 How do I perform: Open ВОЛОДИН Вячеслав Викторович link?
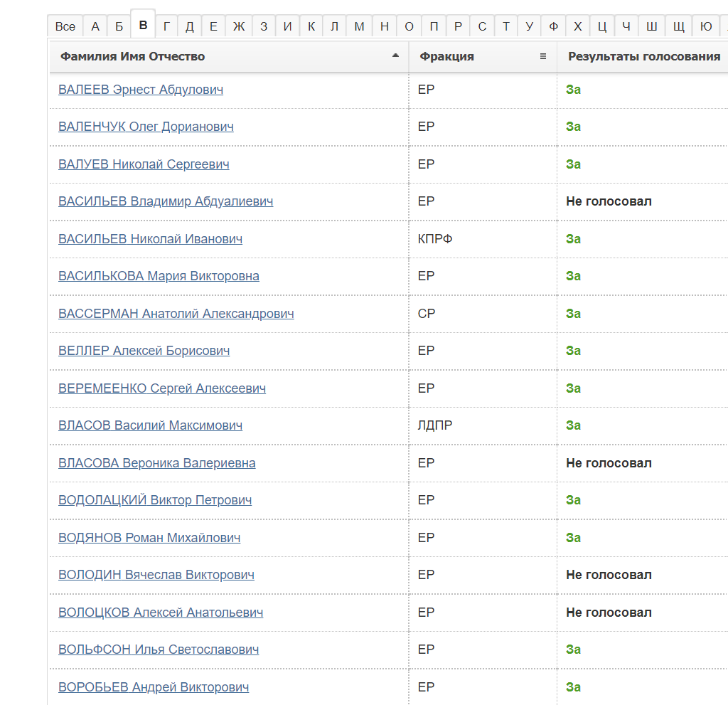pos(156,575)
